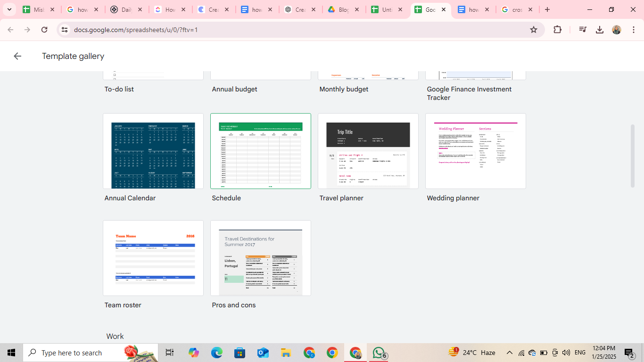Reload the current page
644x362 pixels.
[x=44, y=30]
